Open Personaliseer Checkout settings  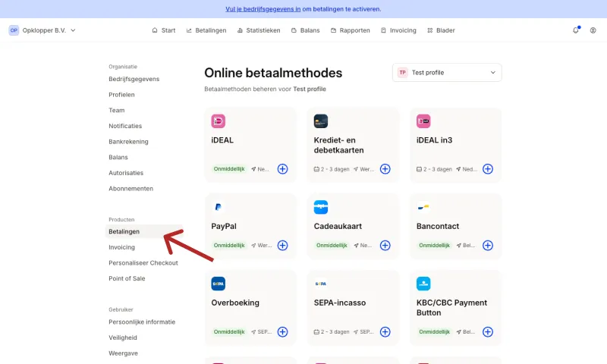[143, 262]
